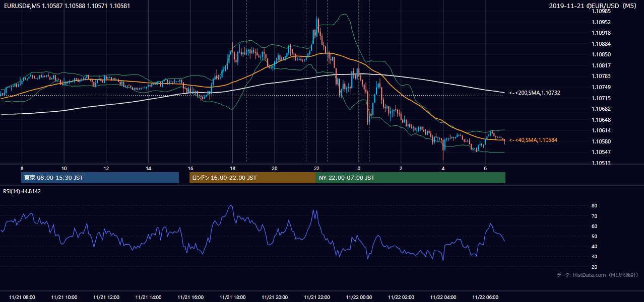644x302 pixels.
Task: Click hour label 12 below the price chart
Action: tap(106, 168)
